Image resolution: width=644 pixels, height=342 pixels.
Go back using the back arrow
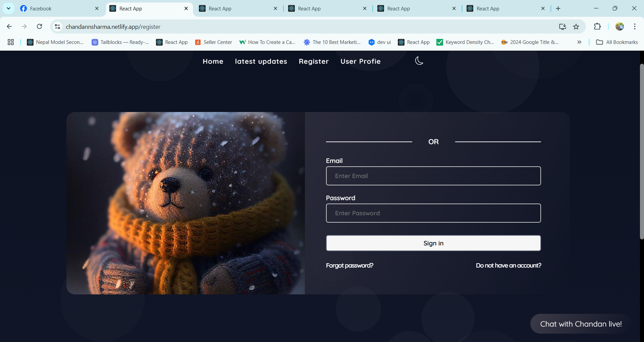[x=9, y=26]
